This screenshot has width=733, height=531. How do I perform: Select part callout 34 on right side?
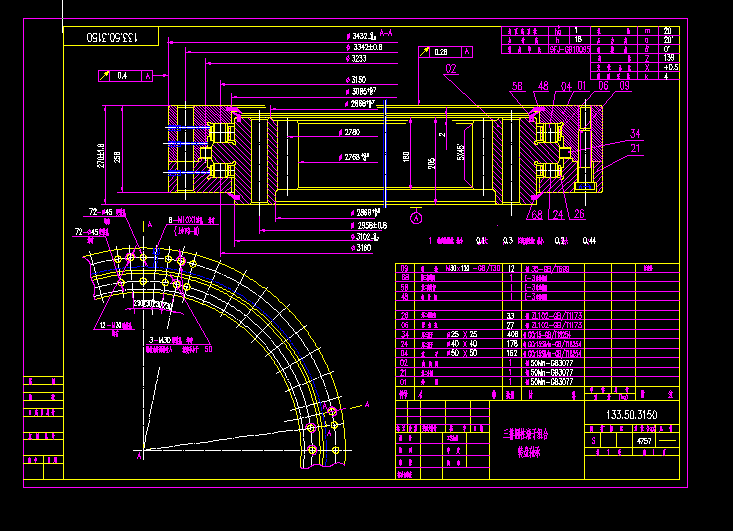(635, 134)
